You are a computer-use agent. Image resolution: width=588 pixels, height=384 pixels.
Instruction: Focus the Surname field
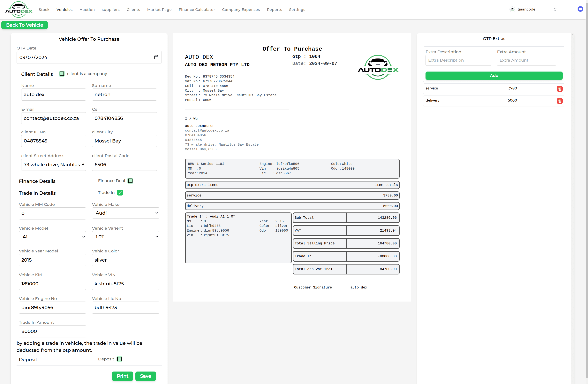(x=124, y=94)
